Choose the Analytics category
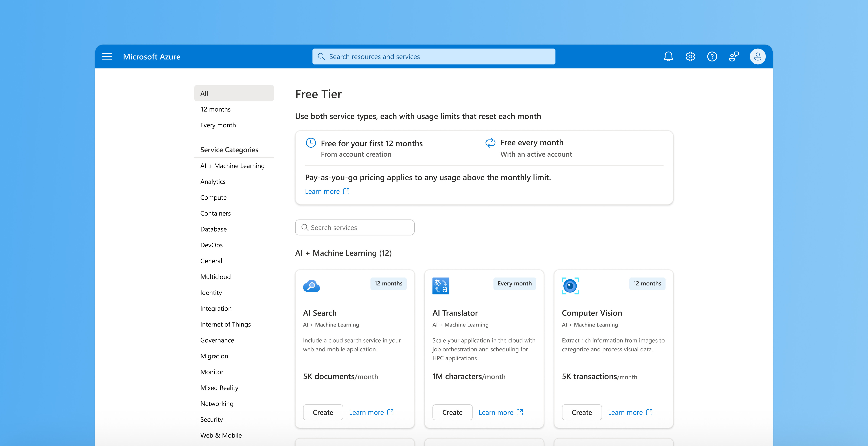This screenshot has height=446, width=868. (x=234, y=181)
